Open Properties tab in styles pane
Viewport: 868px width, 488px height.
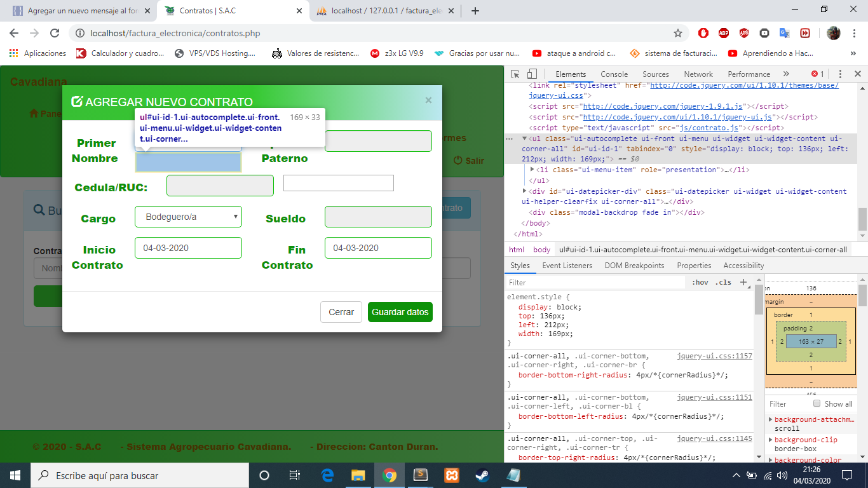coord(694,266)
